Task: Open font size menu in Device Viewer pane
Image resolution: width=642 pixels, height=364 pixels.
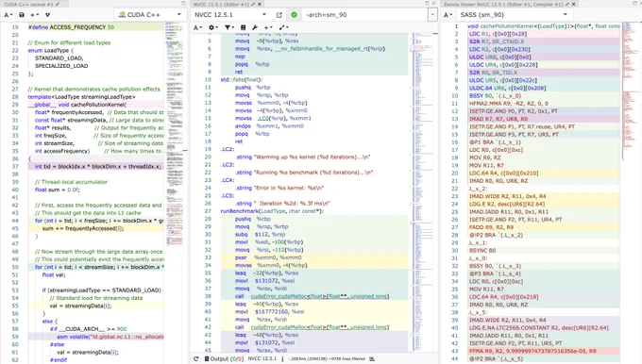Action: [448, 15]
